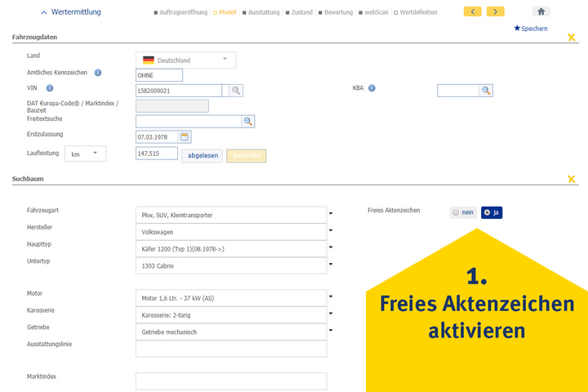This screenshot has height=392, width=588.
Task: Open the Land country dropdown
Action: click(185, 60)
